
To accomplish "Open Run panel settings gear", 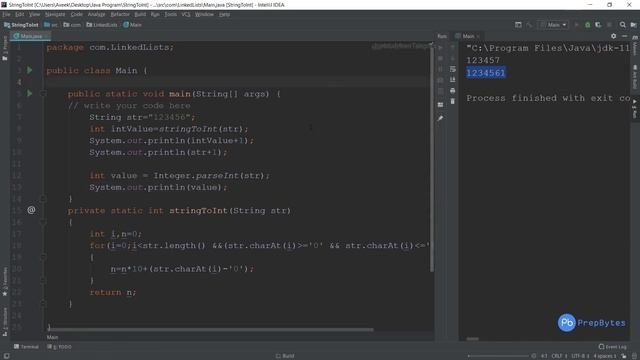I will (613, 36).
